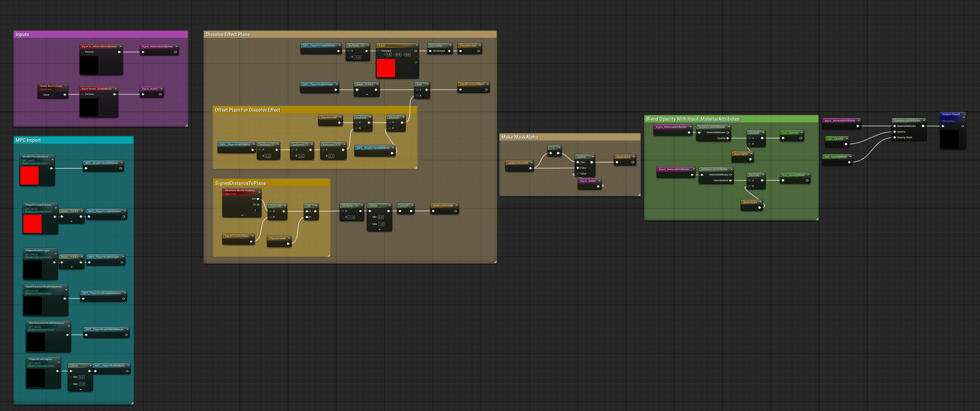Click the green G output pin of 1,0,0 constant
This screenshot has width=980, height=411.
[415, 62]
